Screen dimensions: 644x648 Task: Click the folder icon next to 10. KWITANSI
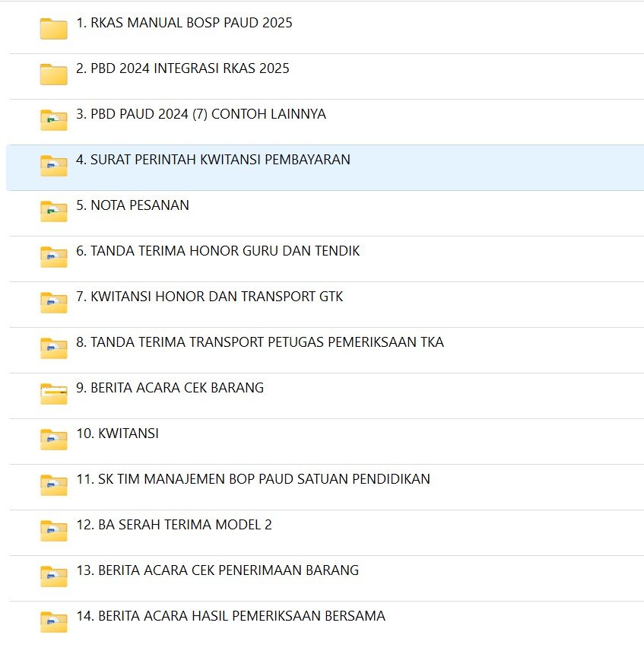pyautogui.click(x=54, y=440)
